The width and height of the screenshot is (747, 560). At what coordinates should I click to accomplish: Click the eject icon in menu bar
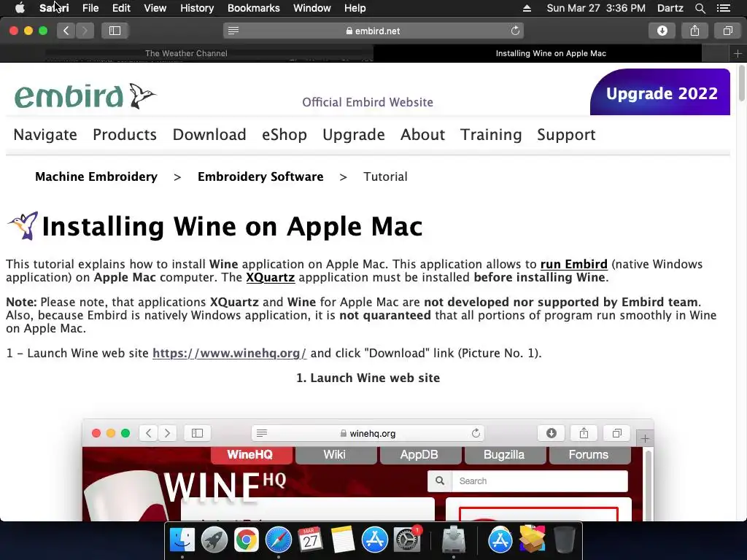click(527, 8)
